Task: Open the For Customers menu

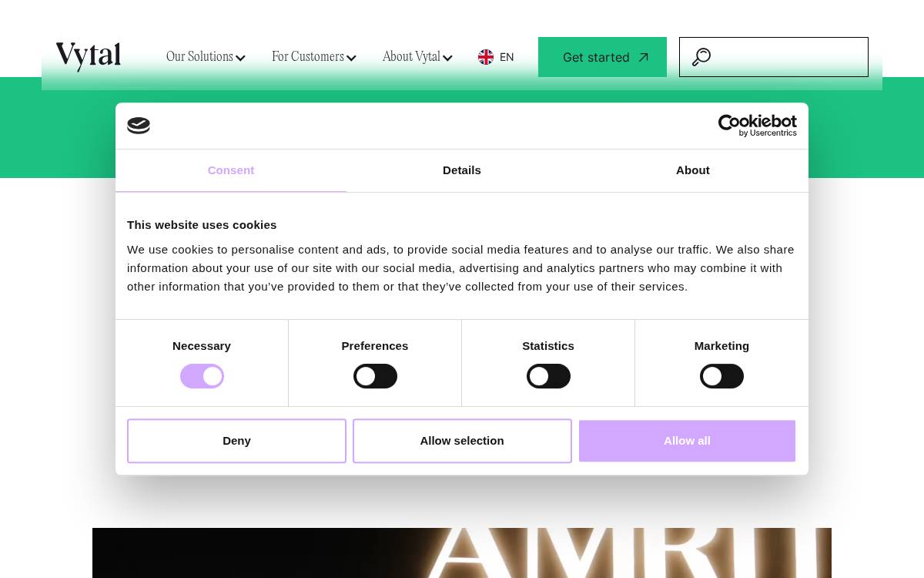Action: [x=313, y=57]
